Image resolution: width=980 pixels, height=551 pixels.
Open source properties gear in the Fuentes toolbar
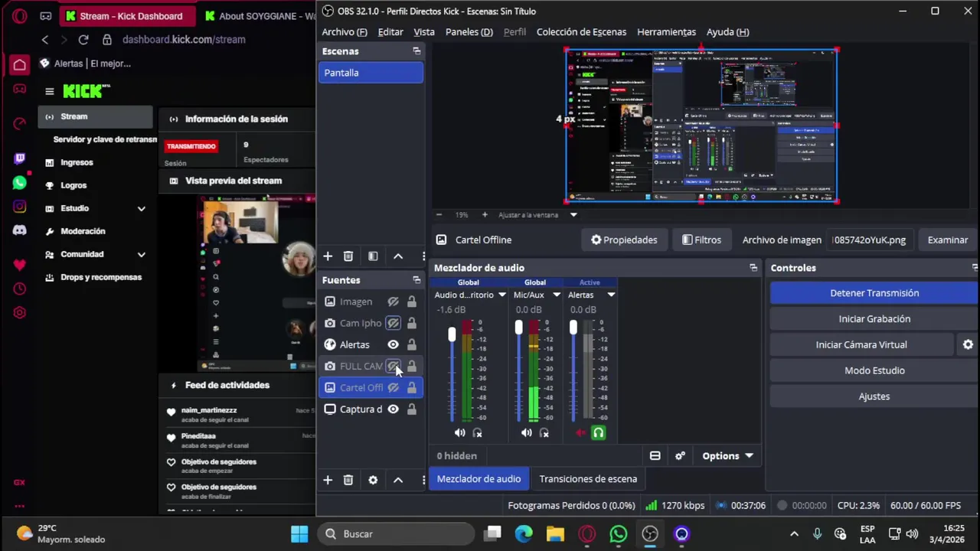click(x=373, y=480)
